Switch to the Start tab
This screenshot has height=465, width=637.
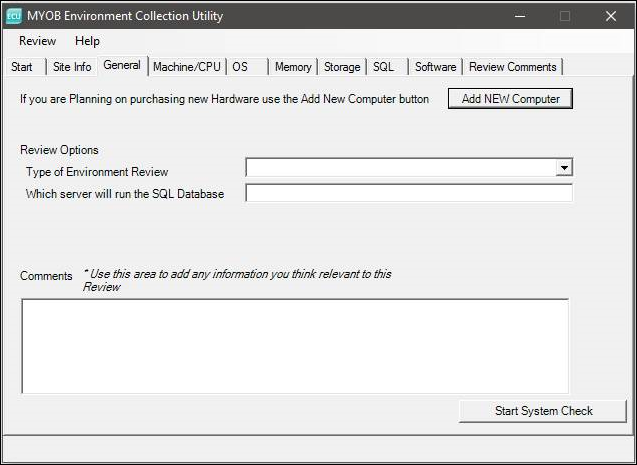22,67
